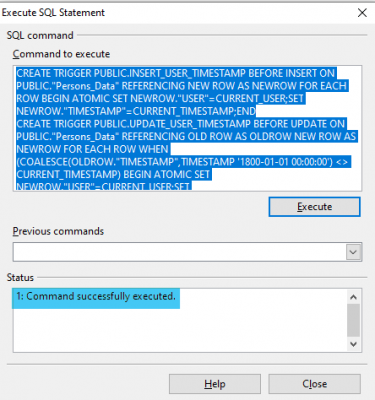
Task: Click the 'ROW BEGIN ATOMIC SET NEWROW' line
Action: [160, 99]
